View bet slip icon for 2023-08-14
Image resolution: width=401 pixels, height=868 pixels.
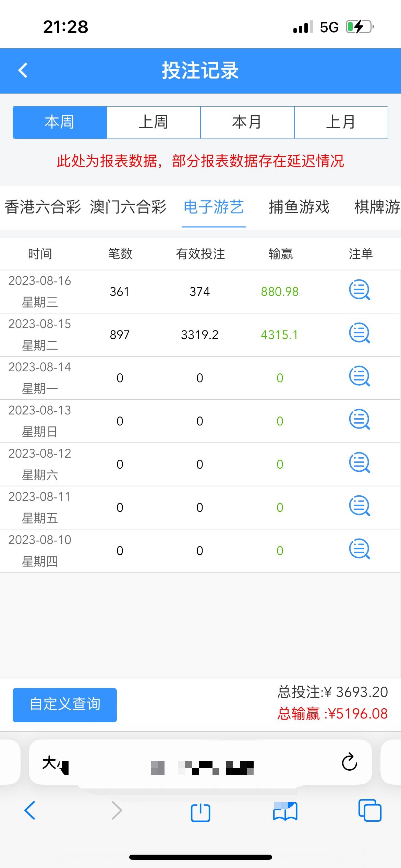[x=359, y=377]
